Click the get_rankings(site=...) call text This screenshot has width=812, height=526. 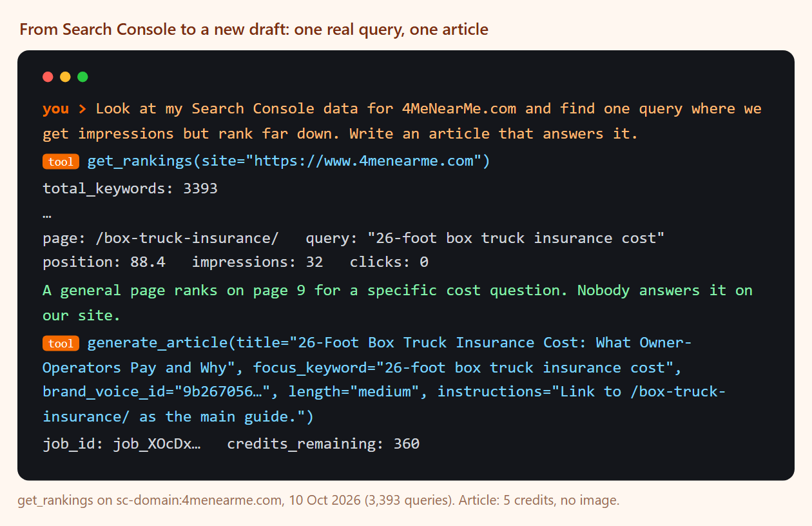coord(289,161)
